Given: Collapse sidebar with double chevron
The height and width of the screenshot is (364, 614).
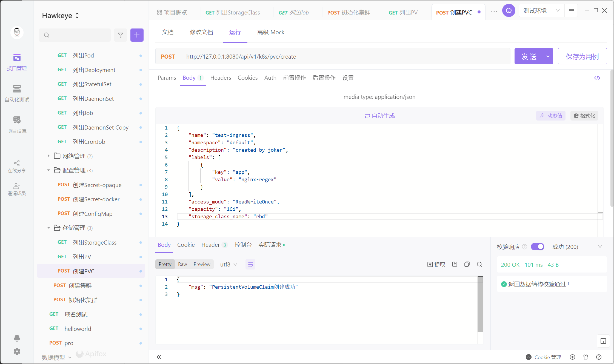Looking at the screenshot, I should click(159, 357).
